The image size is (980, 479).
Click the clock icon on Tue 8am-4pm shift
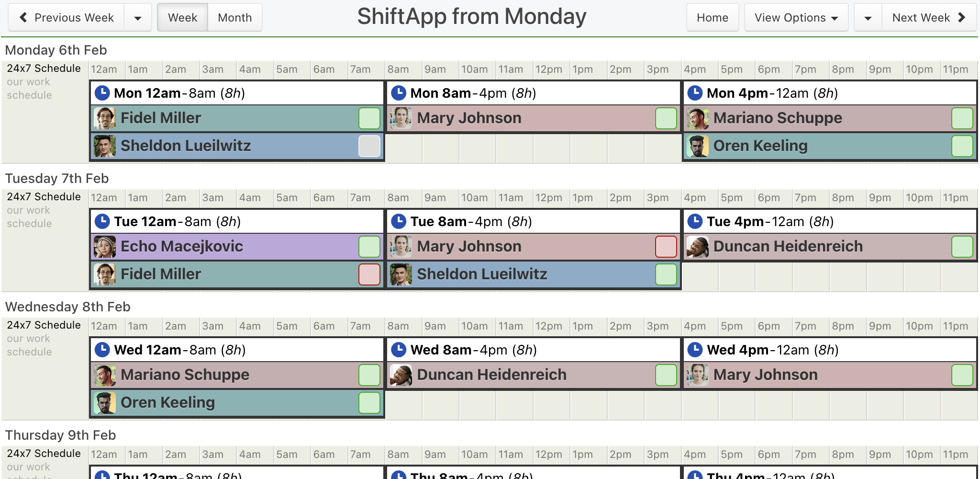[399, 221]
